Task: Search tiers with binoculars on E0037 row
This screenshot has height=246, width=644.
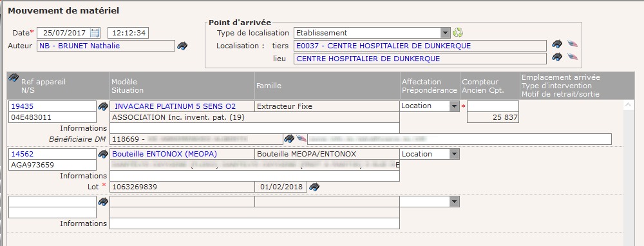Action: pos(557,44)
